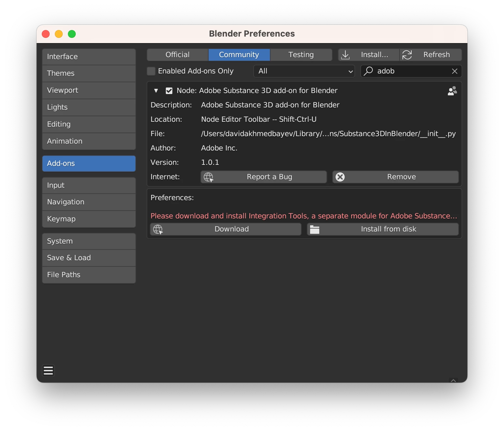This screenshot has height=431, width=504.
Task: Open the Interface preferences section
Action: click(89, 57)
